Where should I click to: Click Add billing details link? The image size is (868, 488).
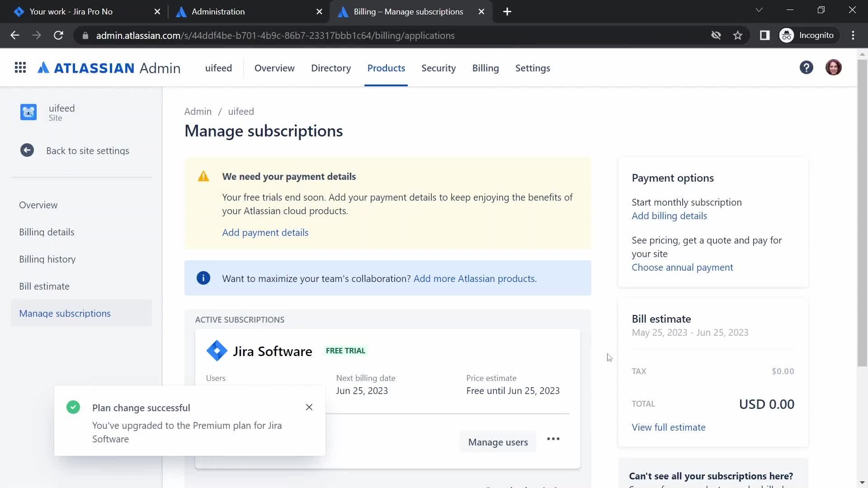(x=670, y=215)
